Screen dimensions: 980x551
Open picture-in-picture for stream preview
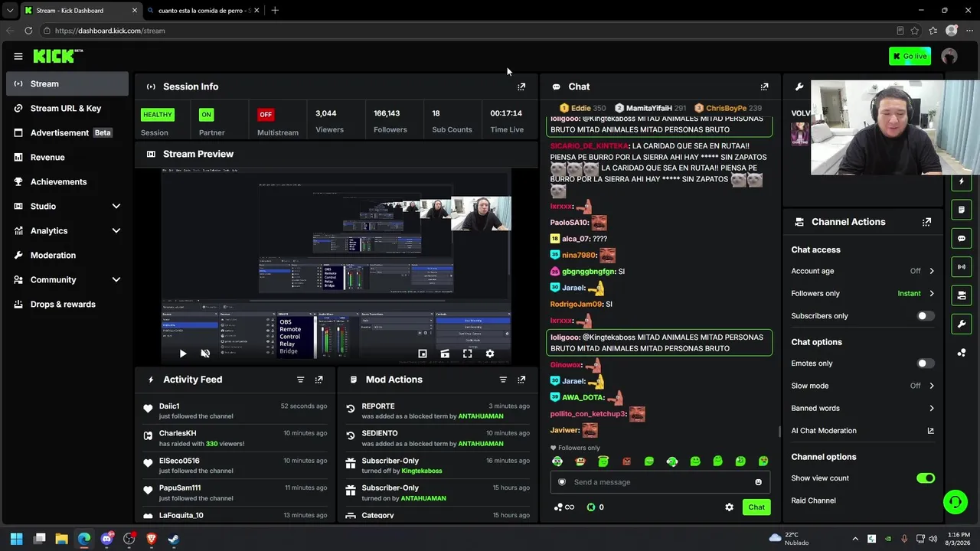coord(422,354)
